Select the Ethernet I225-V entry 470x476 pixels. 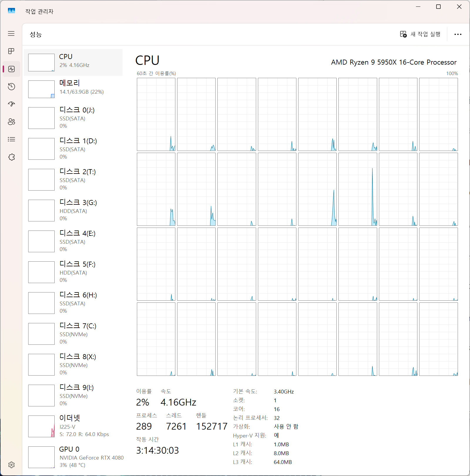73,426
